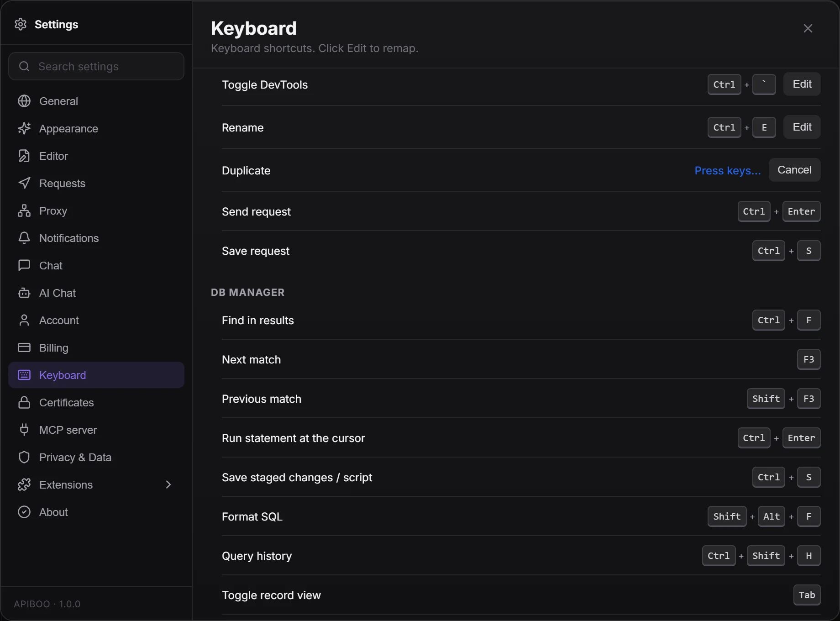
Task: Click the Proxy network icon
Action: 24,211
